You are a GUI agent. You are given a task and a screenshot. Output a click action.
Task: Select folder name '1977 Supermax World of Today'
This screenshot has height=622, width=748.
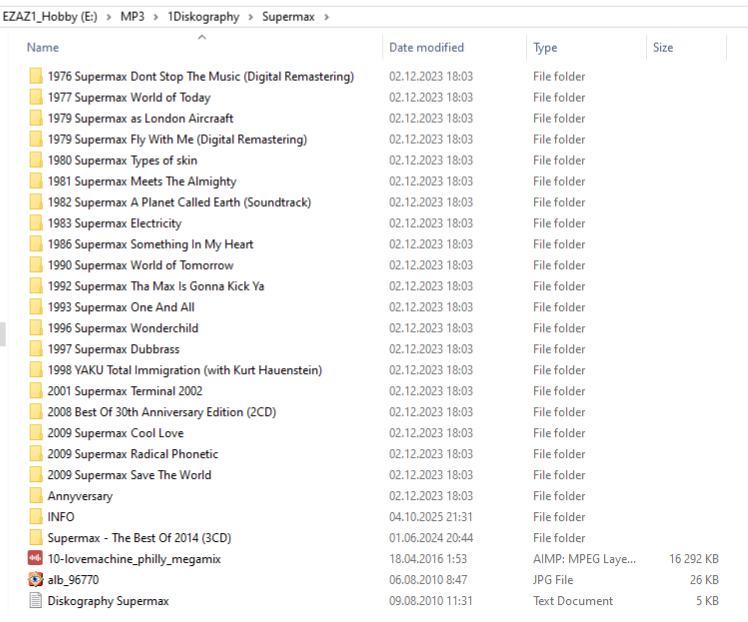129,97
